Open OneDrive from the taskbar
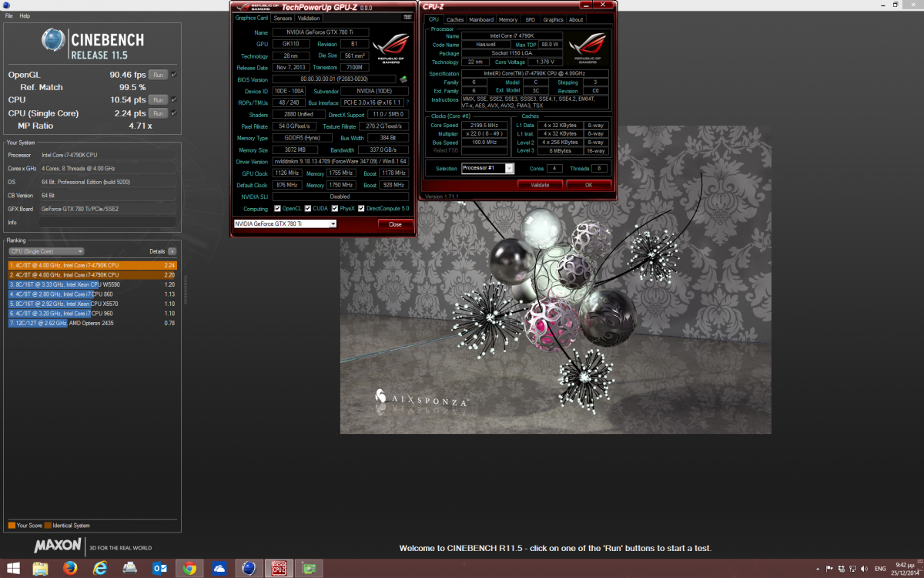Image resolution: width=924 pixels, height=578 pixels. pos(219,569)
